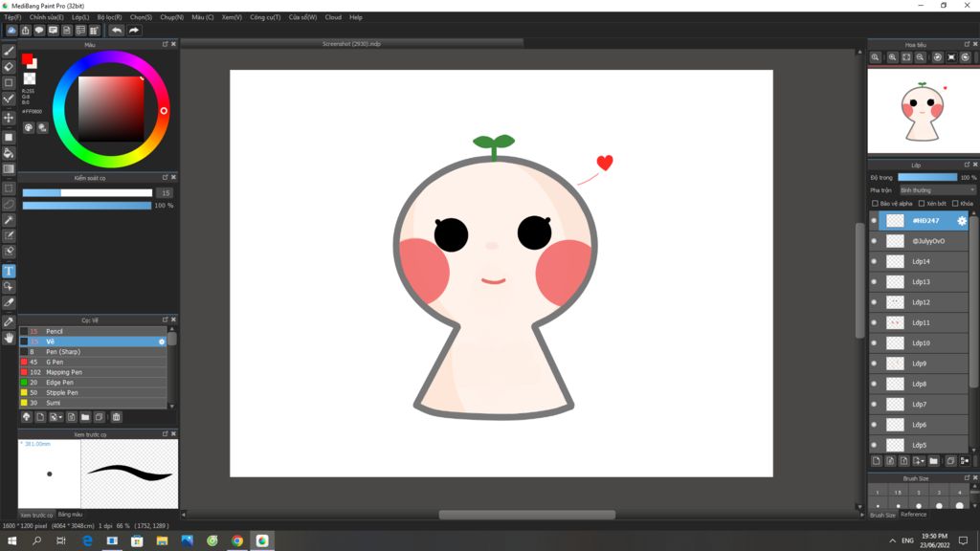Click fit-to-screen icon in navigator panel

(906, 57)
